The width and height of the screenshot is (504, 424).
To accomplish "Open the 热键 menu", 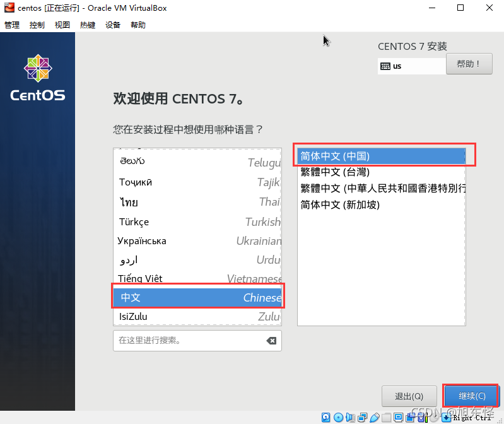I will [88, 25].
